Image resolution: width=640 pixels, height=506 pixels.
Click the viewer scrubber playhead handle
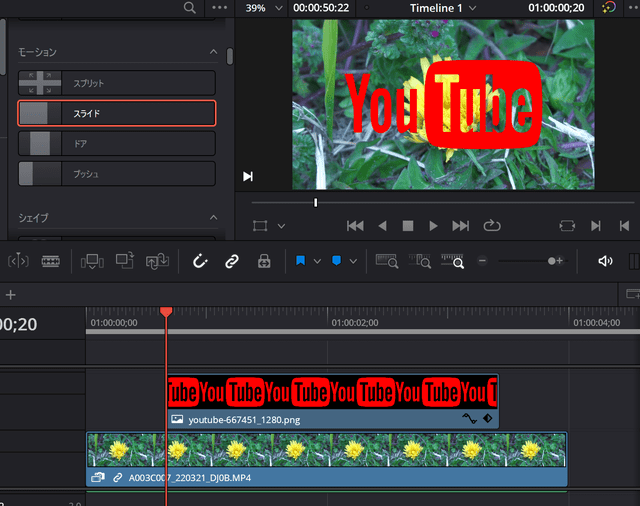[315, 202]
